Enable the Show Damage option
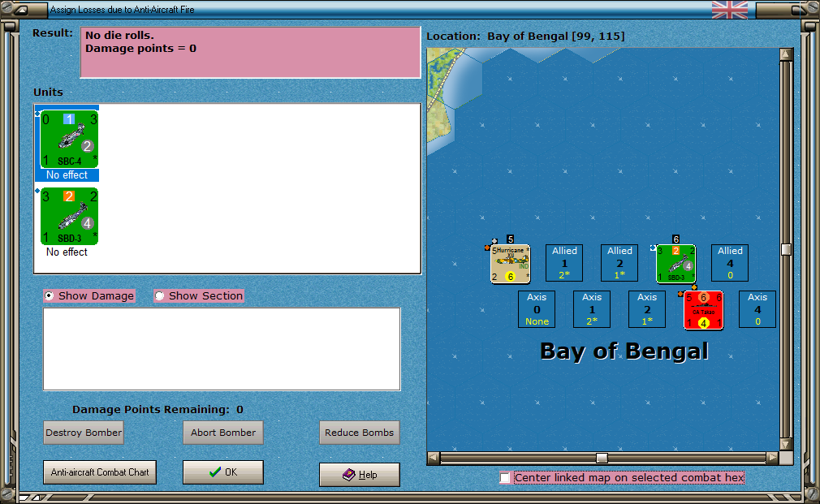Image resolution: width=820 pixels, height=504 pixels. tap(48, 295)
